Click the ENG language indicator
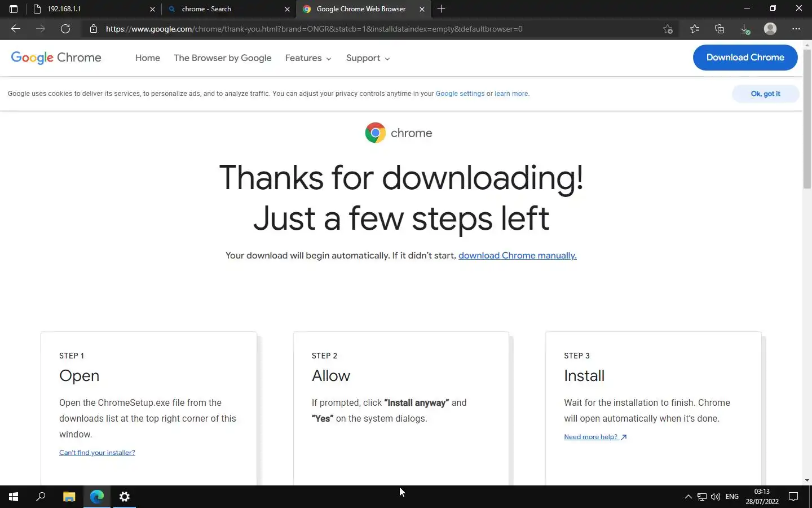812x508 pixels. (x=732, y=497)
